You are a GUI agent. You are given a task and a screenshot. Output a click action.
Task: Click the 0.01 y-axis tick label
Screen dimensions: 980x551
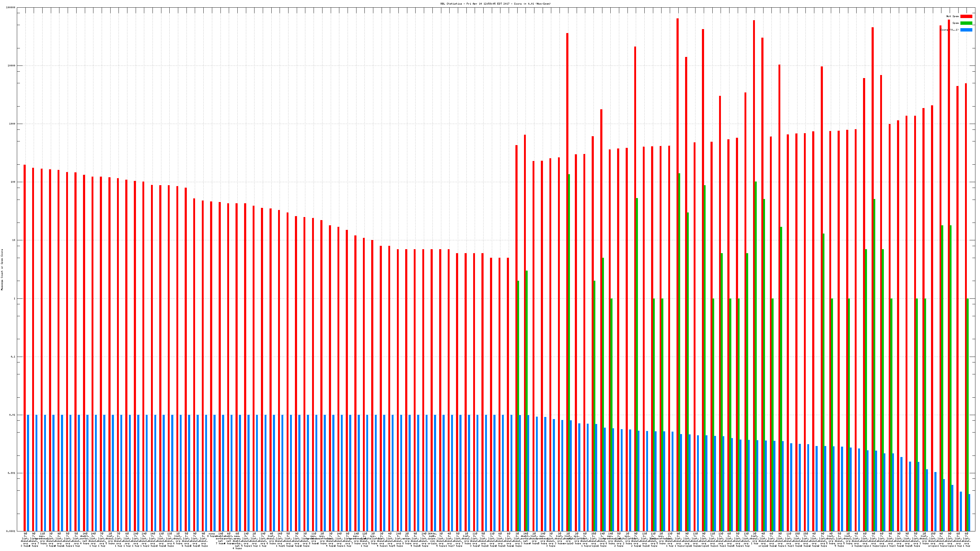[13, 415]
